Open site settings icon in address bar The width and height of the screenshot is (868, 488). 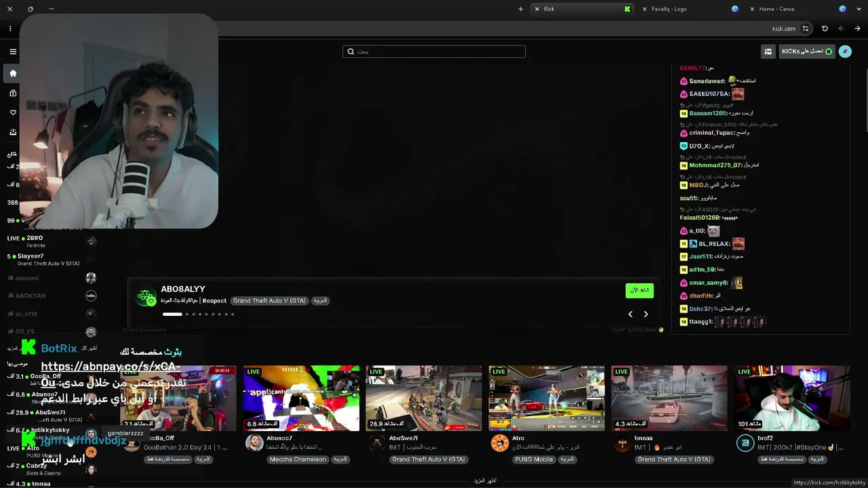coord(806,28)
